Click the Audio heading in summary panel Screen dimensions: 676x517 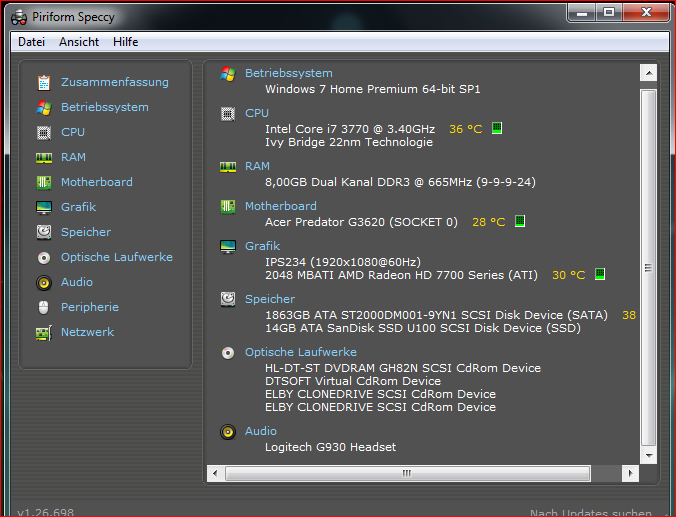coord(261,431)
